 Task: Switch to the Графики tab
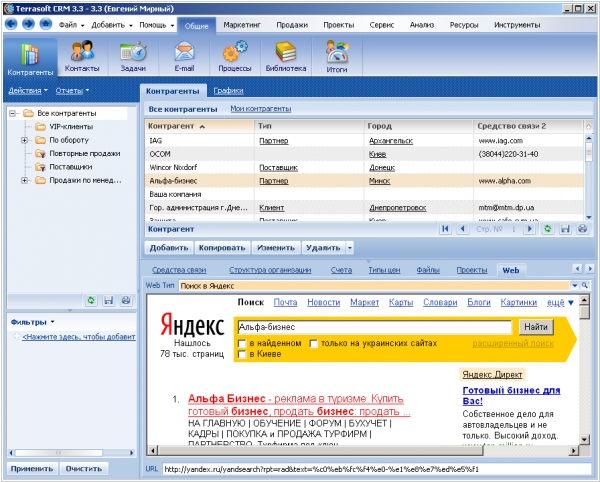(x=228, y=91)
